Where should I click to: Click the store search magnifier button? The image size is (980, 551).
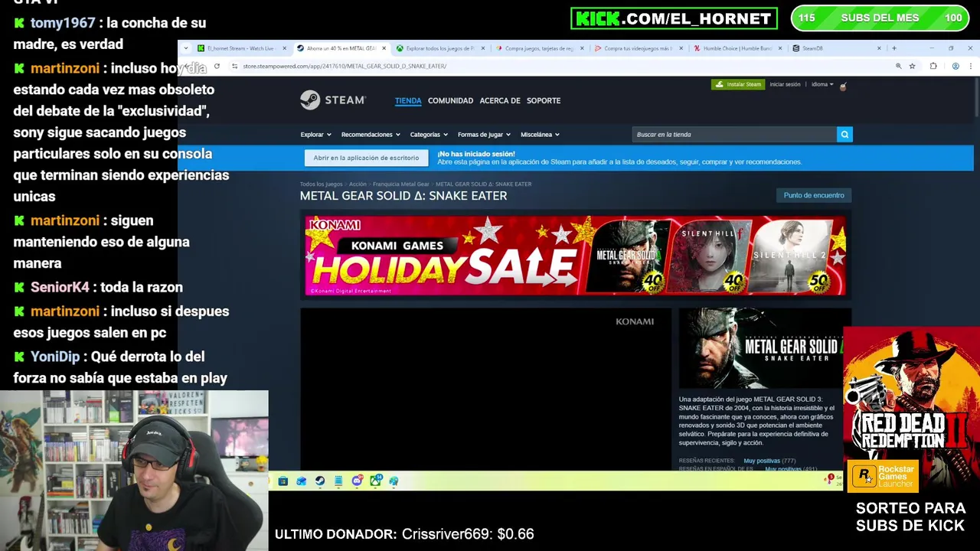click(x=844, y=135)
